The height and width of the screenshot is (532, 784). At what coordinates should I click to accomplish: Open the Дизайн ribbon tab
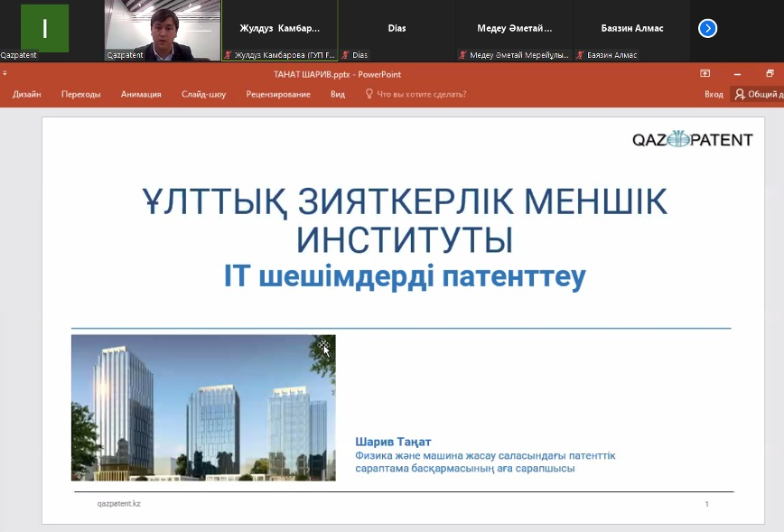tap(26, 94)
